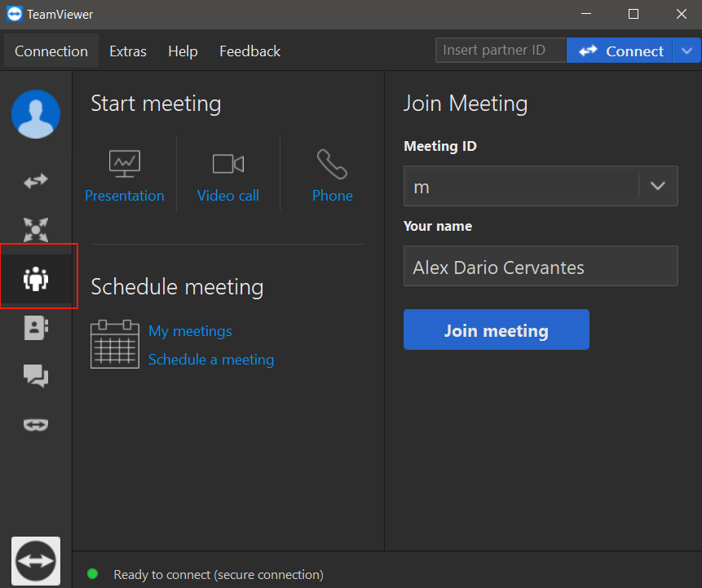Viewport: 702px width, 588px height.
Task: Open the Help menu
Action: click(183, 51)
